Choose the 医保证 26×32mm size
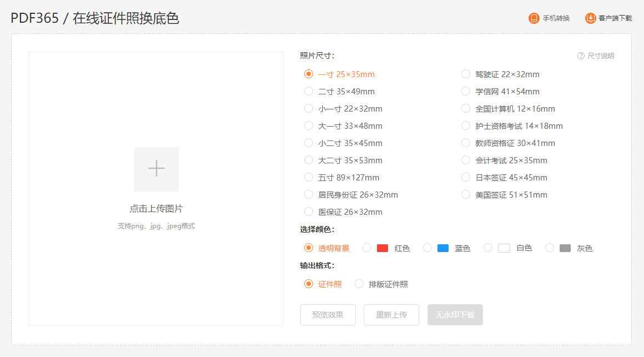The height and width of the screenshot is (357, 644). coord(309,212)
